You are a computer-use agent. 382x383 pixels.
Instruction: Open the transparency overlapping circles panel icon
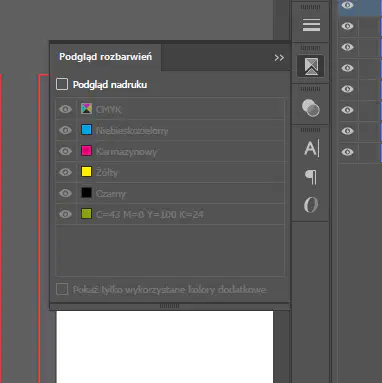[311, 108]
